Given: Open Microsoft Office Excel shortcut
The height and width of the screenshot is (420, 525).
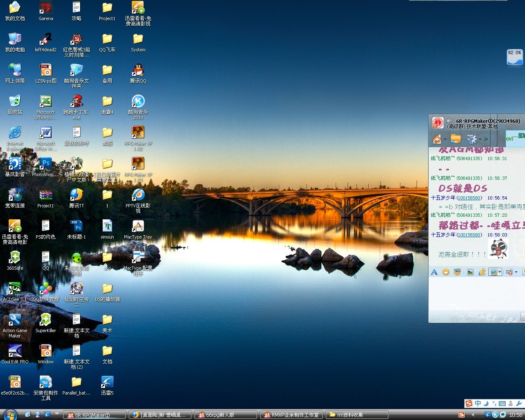Looking at the screenshot, I should [x=46, y=107].
